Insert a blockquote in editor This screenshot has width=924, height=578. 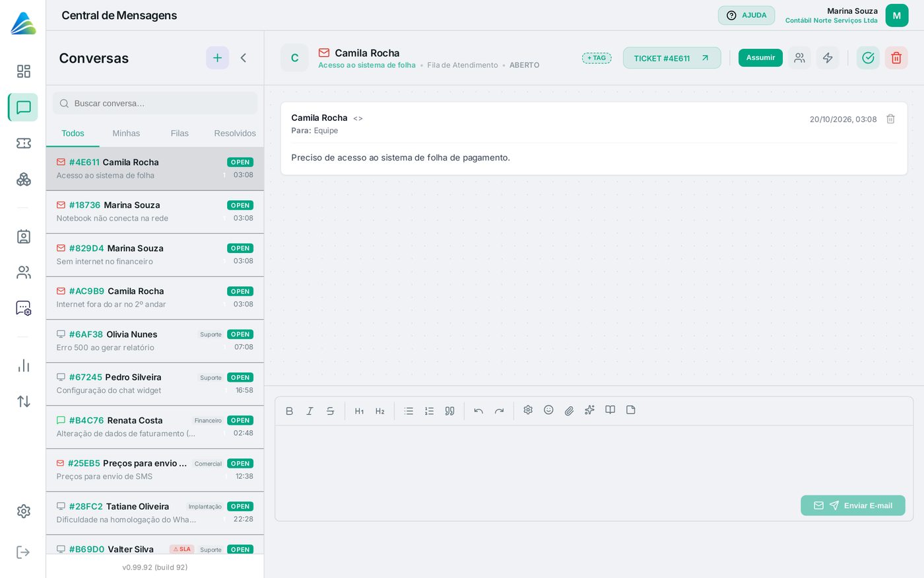[450, 411]
